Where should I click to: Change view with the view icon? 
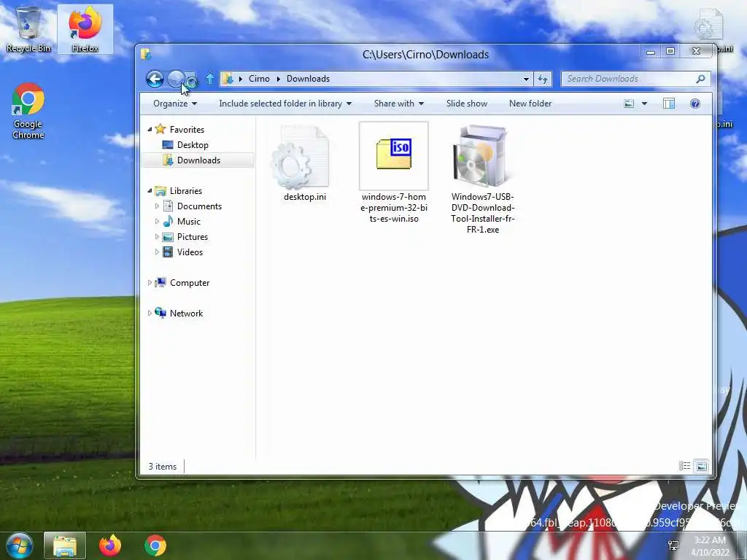(629, 104)
